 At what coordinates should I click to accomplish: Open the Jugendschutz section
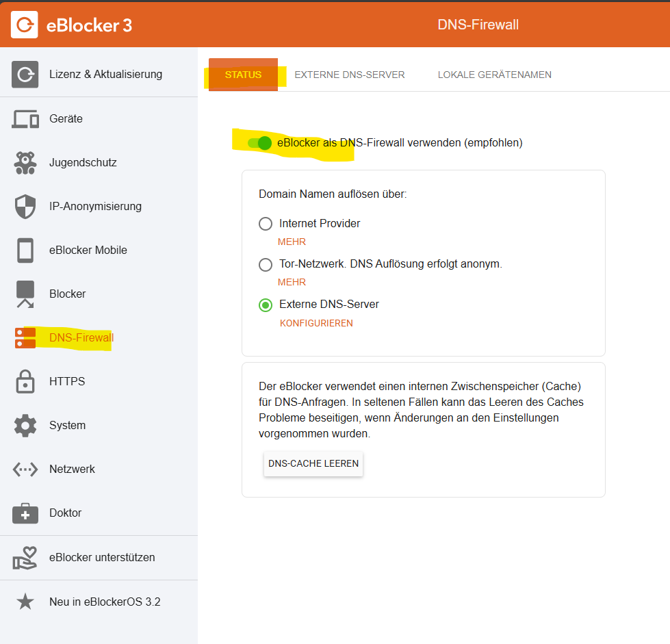(x=83, y=163)
